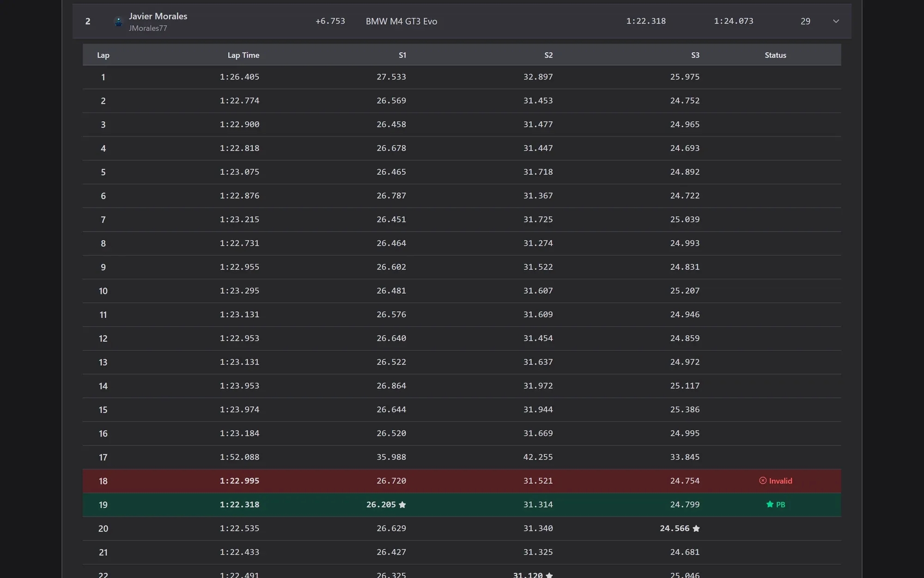Select lap time 1:22.955
This screenshot has height=578, width=924.
click(239, 267)
